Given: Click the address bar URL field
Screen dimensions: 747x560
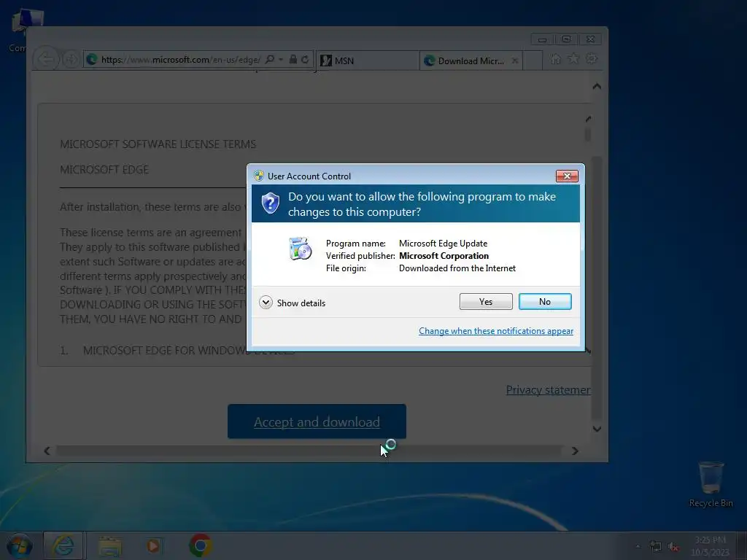Looking at the screenshot, I should coord(180,60).
